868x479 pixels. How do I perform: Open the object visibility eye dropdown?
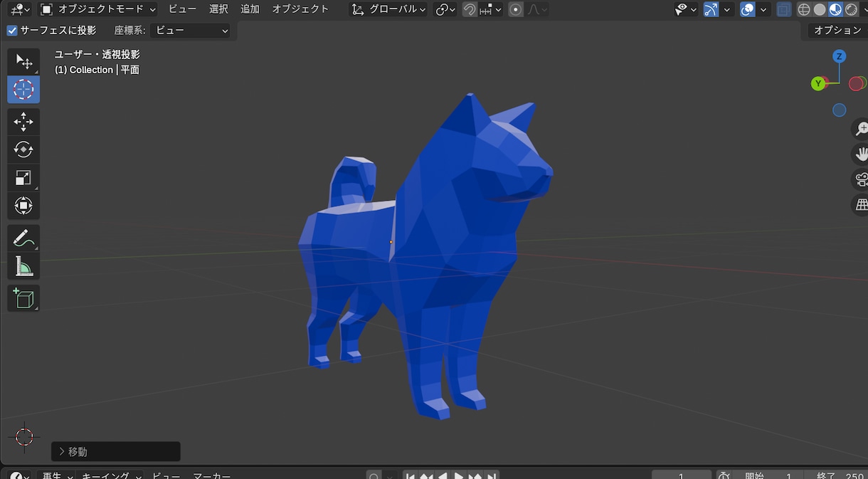[x=686, y=9]
